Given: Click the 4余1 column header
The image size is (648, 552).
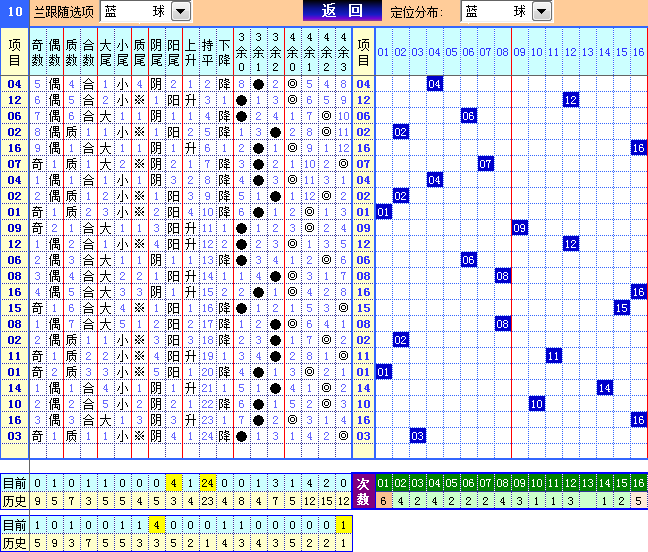Looking at the screenshot, I should pos(309,52).
